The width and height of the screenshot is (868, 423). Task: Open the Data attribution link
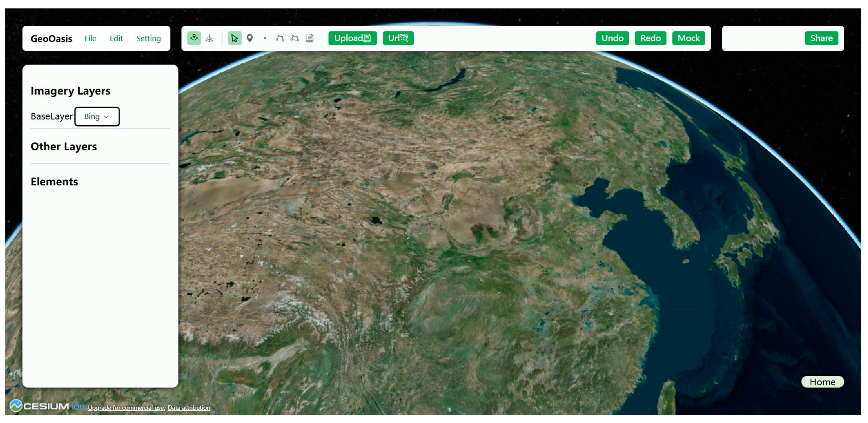coord(189,408)
